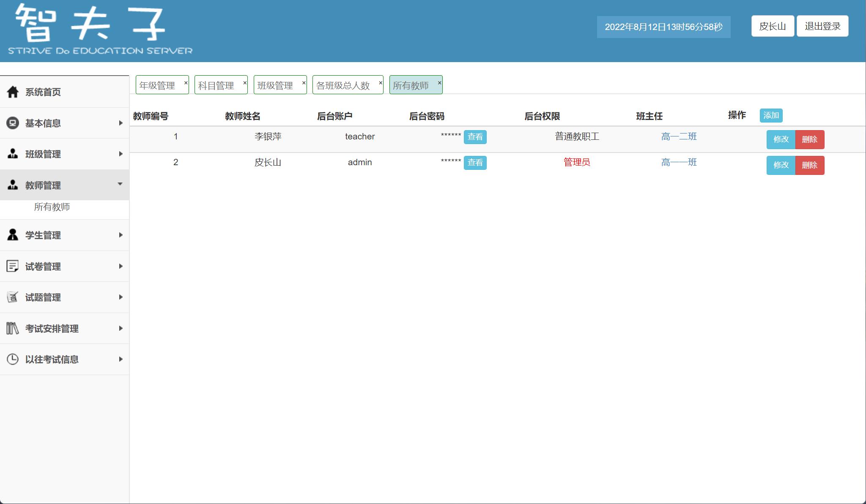Click 修改 for teacher 李银萍
The width and height of the screenshot is (866, 504).
click(781, 139)
